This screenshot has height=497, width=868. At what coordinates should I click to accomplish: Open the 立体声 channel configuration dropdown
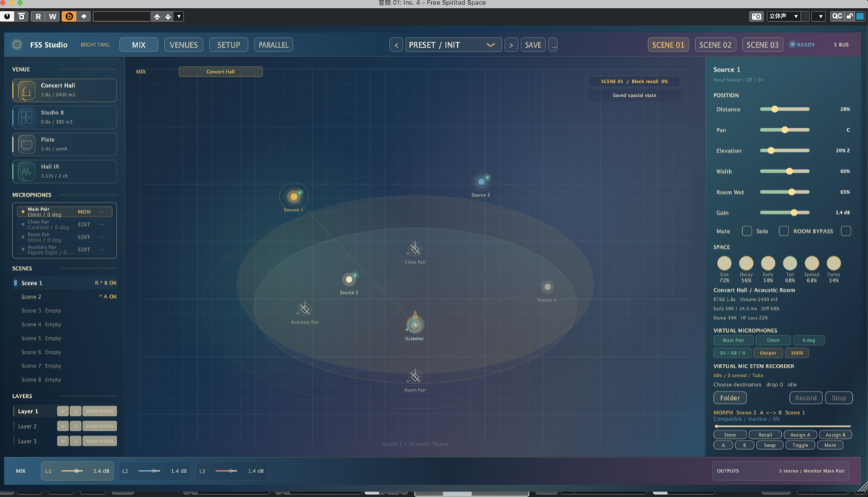(x=783, y=16)
